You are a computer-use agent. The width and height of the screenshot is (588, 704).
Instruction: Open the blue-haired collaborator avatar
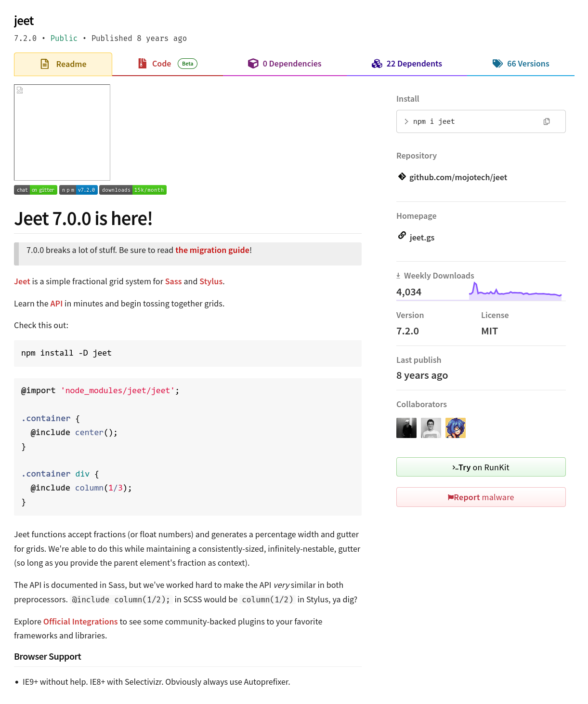[x=456, y=428]
